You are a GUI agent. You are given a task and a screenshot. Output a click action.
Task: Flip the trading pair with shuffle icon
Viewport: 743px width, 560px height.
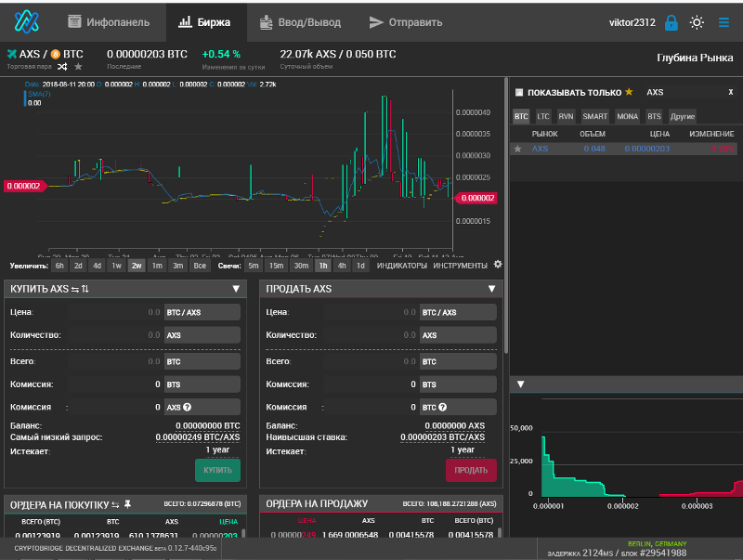click(x=62, y=67)
